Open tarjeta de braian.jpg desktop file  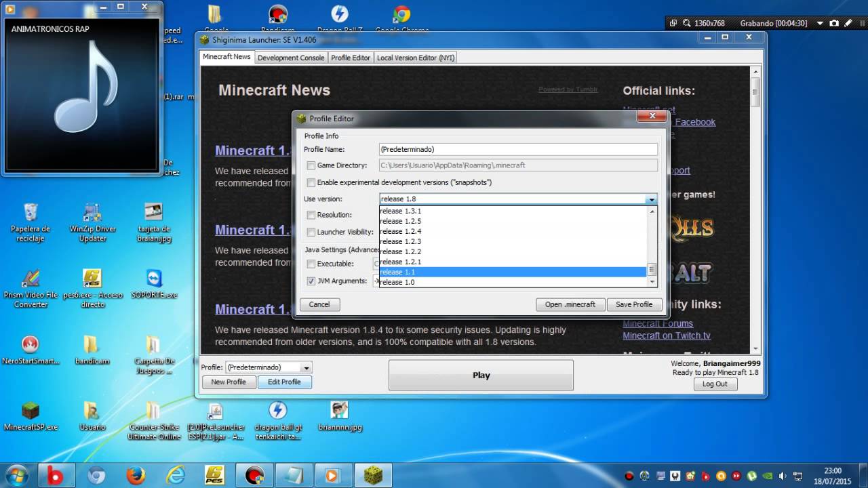coord(153,222)
